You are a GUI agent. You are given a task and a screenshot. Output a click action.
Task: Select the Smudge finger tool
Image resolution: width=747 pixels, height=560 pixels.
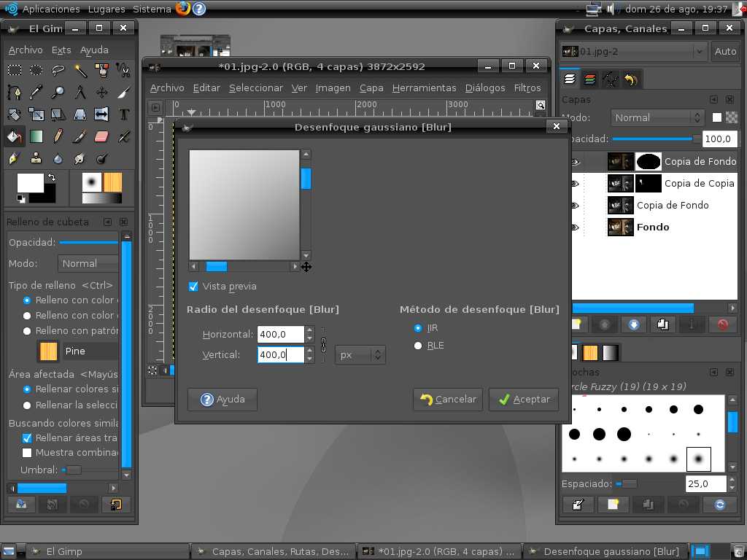click(80, 158)
